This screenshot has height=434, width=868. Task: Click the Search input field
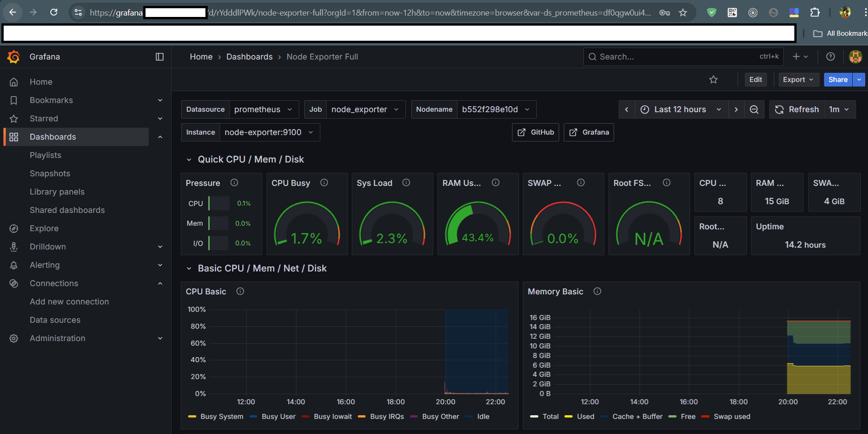[x=677, y=57]
